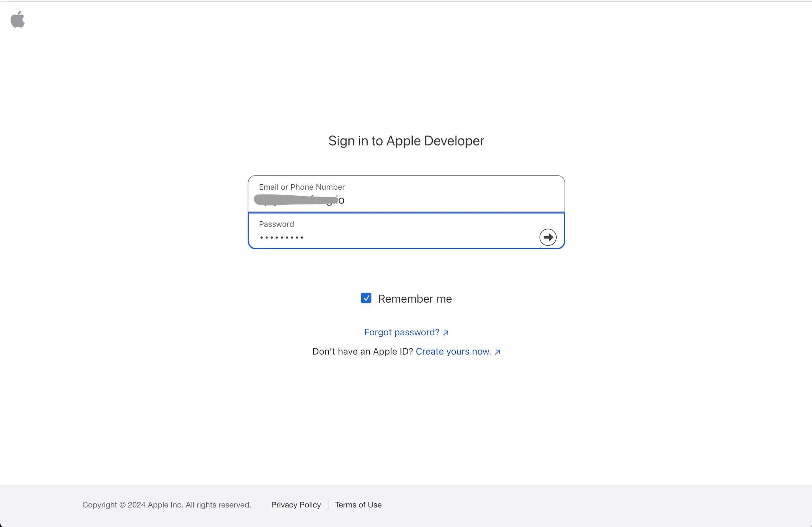Image resolution: width=812 pixels, height=527 pixels.
Task: Click the Remember me label text
Action: coord(415,299)
